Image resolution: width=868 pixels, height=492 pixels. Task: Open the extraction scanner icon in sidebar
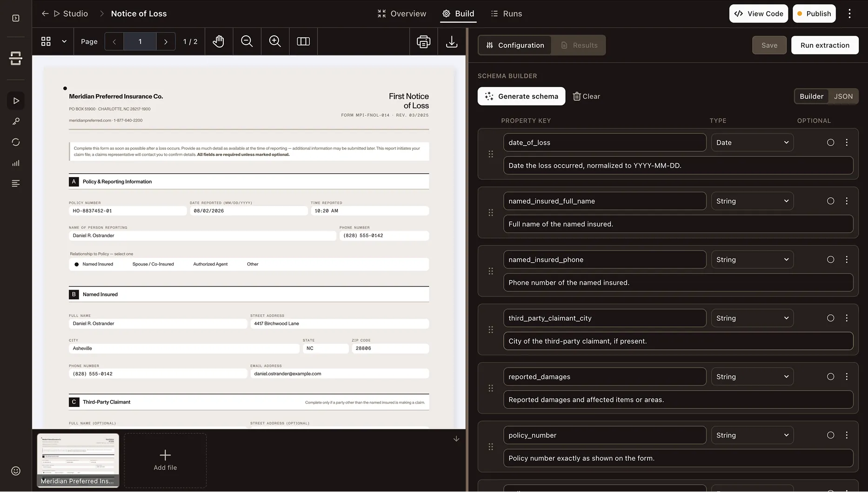(16, 58)
